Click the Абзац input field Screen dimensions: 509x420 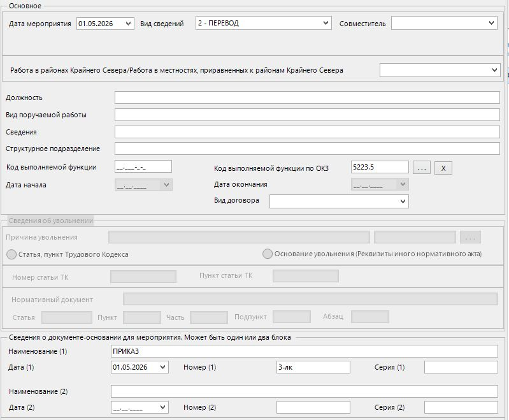[x=370, y=317]
